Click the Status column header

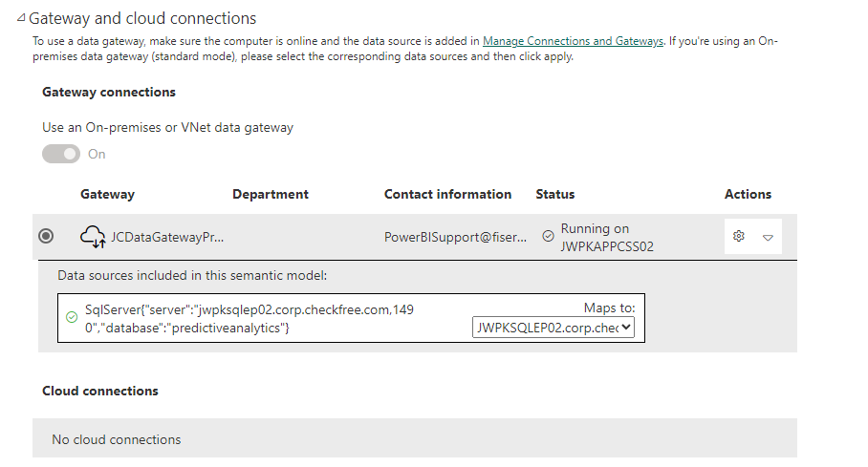tap(555, 194)
